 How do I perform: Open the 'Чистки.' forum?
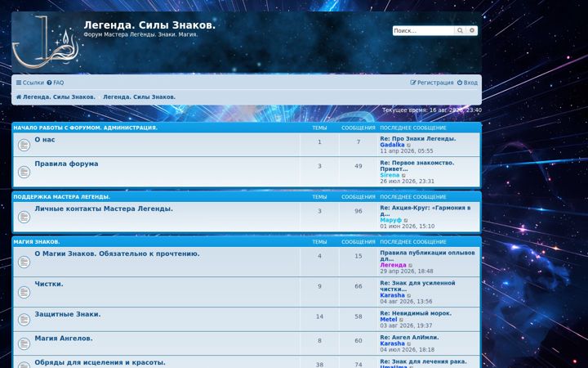point(49,284)
